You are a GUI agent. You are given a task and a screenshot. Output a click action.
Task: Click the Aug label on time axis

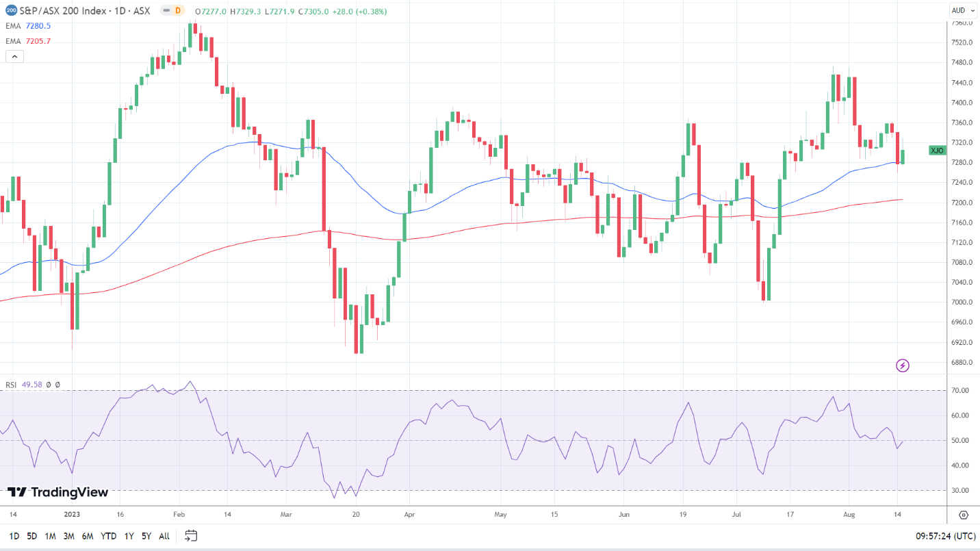[849, 513]
